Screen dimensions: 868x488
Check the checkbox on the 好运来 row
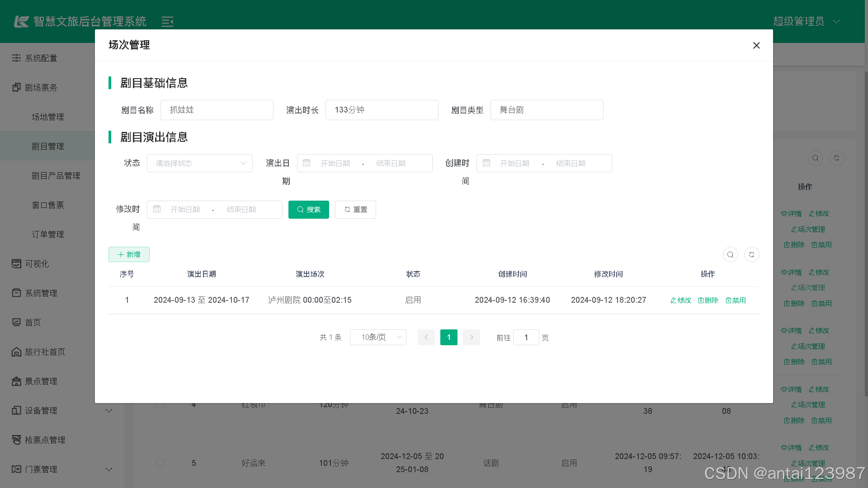tap(160, 463)
